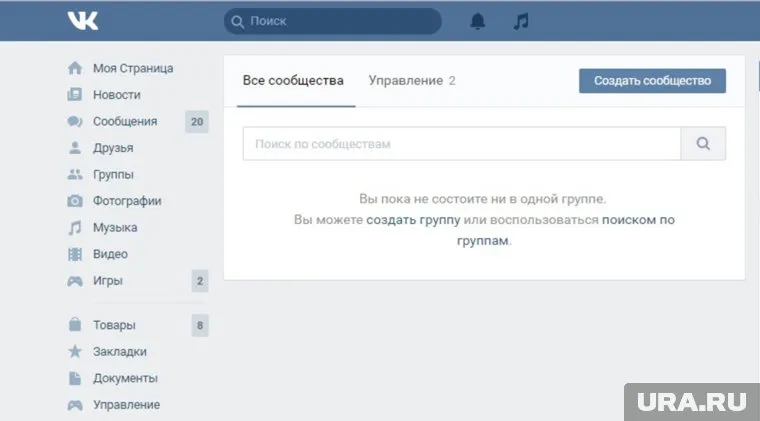Viewport: 760px width, 421px height.
Task: Focus the top Поиск search field
Action: [332, 21]
